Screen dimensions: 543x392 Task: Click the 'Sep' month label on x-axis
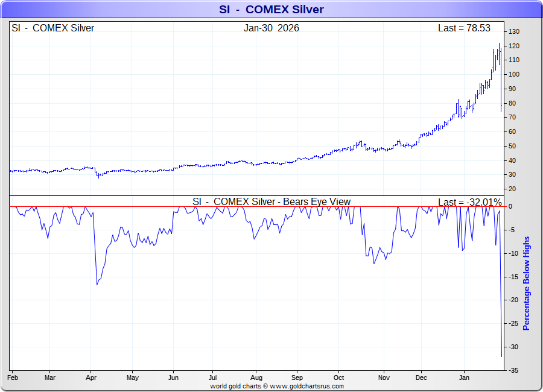[297, 378]
